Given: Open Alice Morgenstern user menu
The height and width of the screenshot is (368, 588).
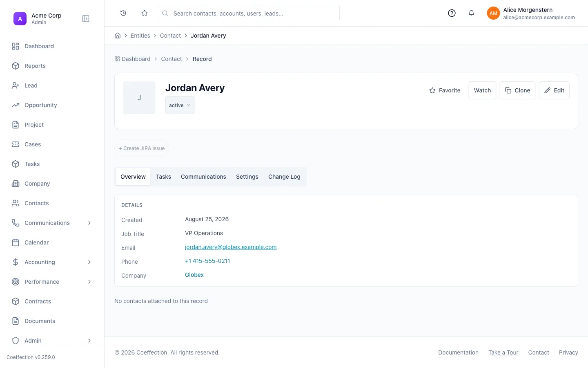Looking at the screenshot, I should 531,13.
